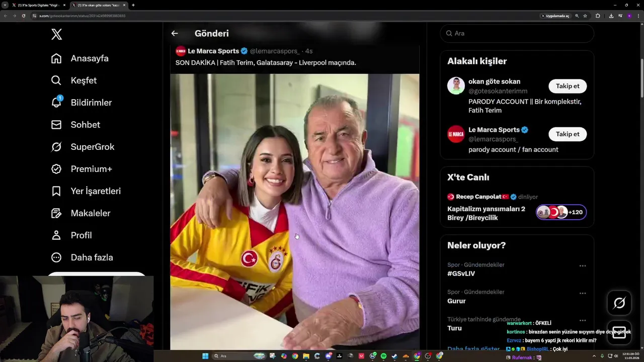644x362 pixels.
Task: Open File Explorer from the taskbar
Action: coord(306,356)
